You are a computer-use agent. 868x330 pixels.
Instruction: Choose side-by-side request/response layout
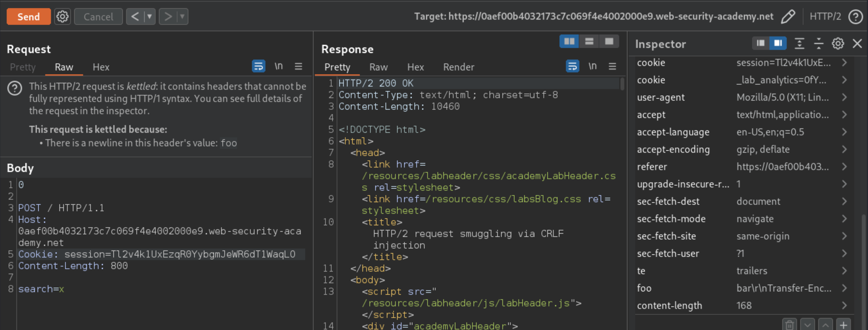click(569, 42)
